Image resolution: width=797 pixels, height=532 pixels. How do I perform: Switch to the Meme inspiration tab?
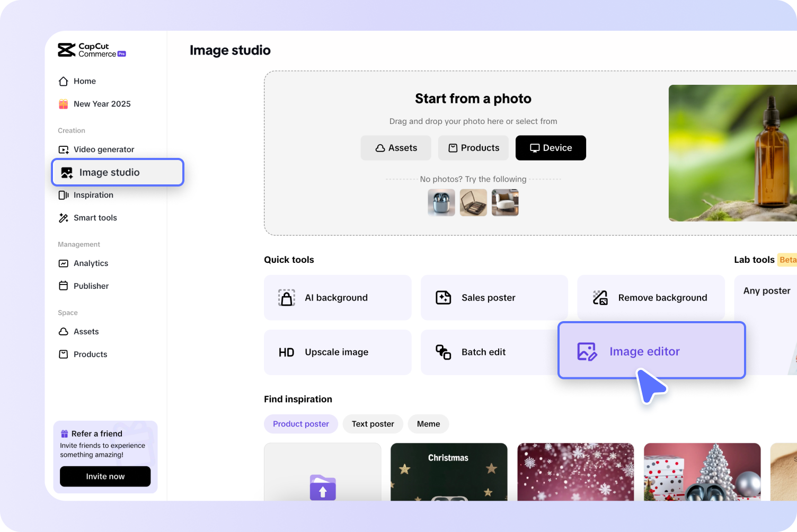(x=428, y=424)
